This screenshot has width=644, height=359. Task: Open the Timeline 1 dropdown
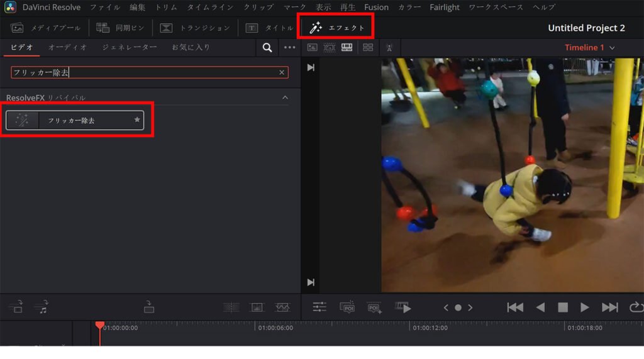[x=589, y=48]
